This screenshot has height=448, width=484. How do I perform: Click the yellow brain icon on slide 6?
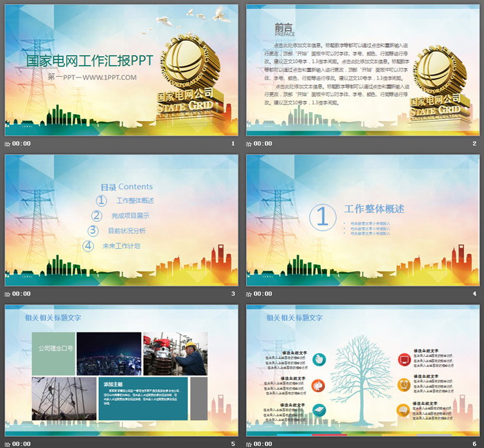click(x=404, y=411)
